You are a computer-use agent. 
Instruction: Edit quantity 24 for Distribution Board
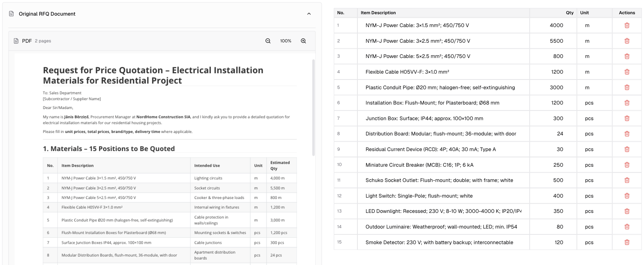553,134
